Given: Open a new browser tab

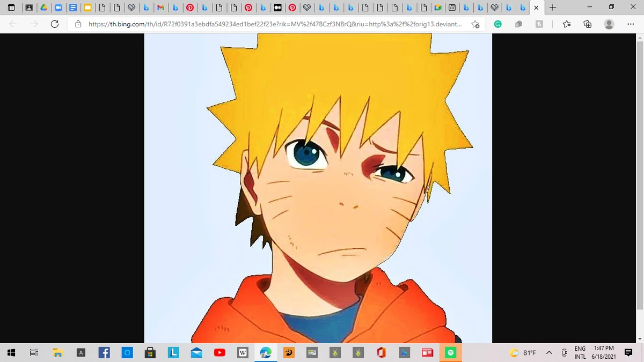Looking at the screenshot, I should tap(553, 8).
